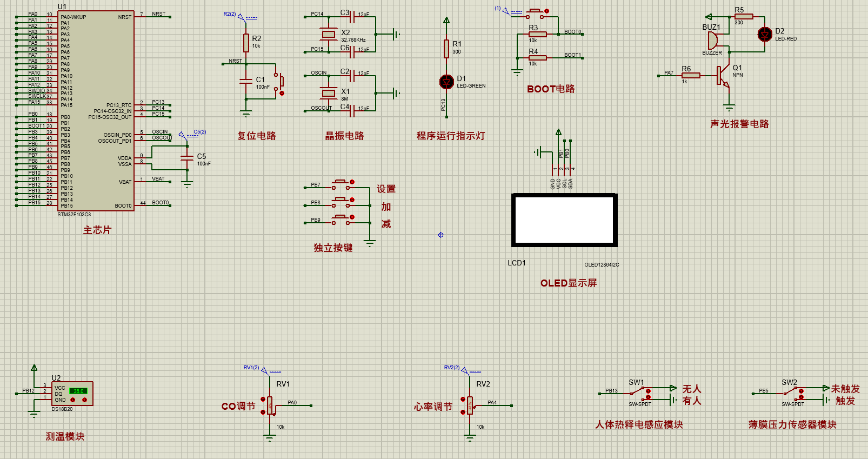The width and height of the screenshot is (868, 459).
Task: Select resistor R1 300 ohm
Action: pyautogui.click(x=446, y=49)
